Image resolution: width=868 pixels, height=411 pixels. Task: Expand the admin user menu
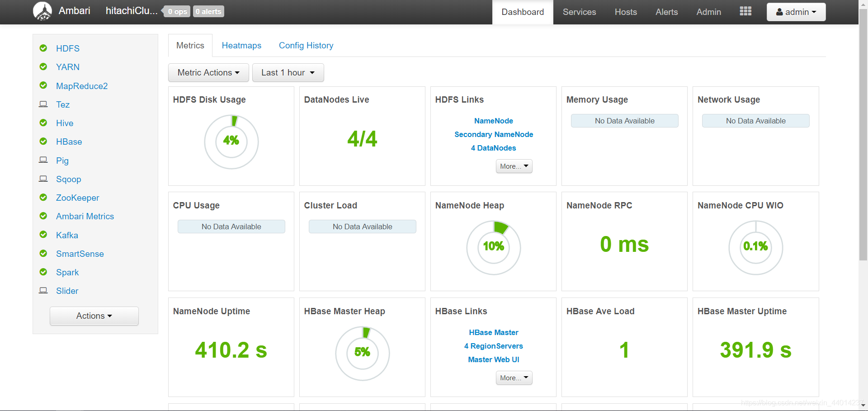(x=796, y=12)
